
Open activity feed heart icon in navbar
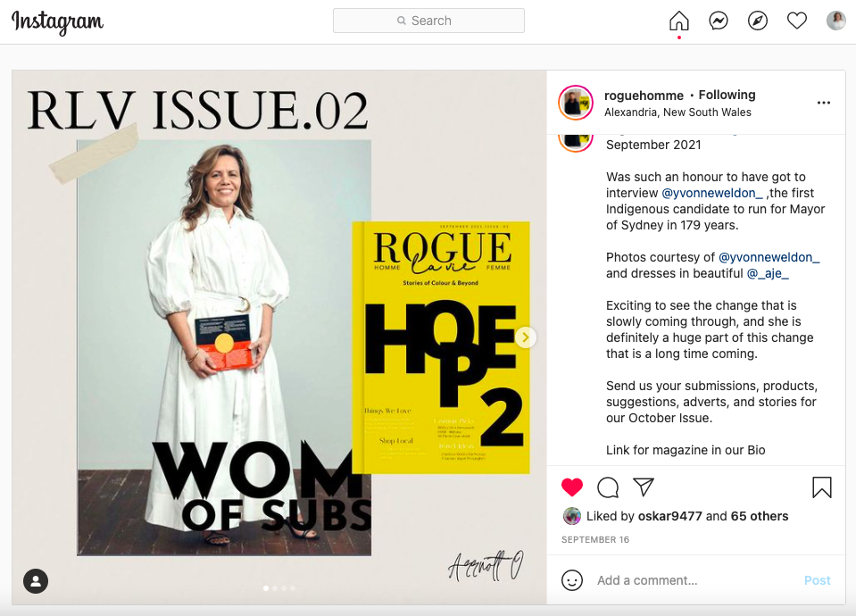click(797, 21)
